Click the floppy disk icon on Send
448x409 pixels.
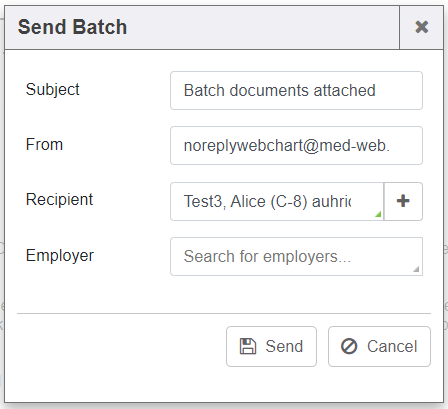pos(248,346)
